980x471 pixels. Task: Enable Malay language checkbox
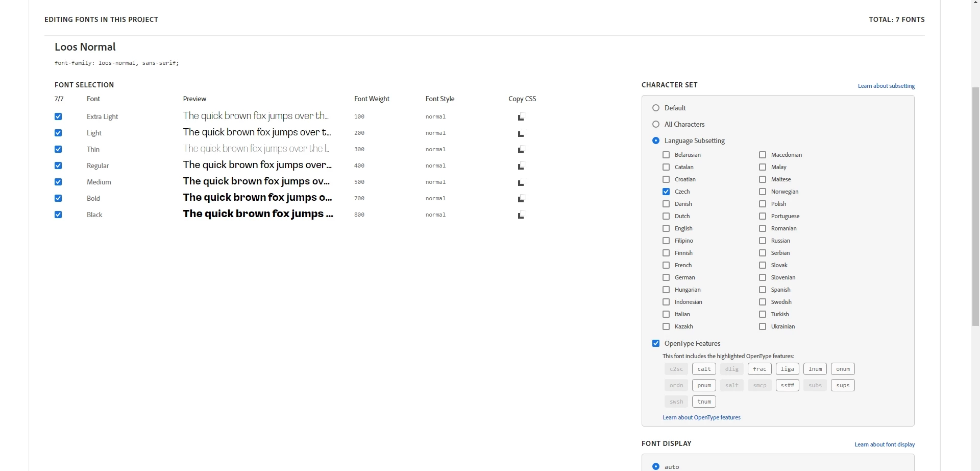763,167
